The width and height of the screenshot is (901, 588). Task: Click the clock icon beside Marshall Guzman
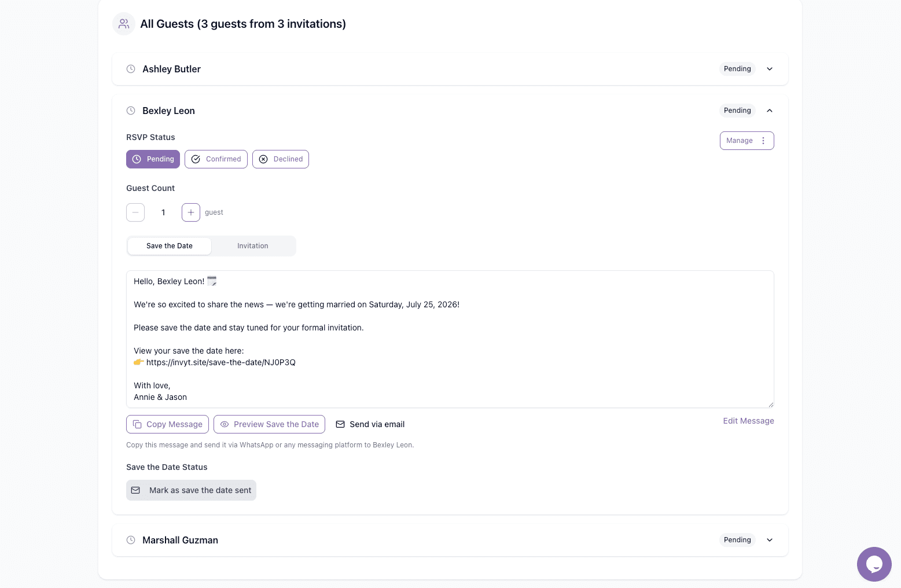(131, 540)
